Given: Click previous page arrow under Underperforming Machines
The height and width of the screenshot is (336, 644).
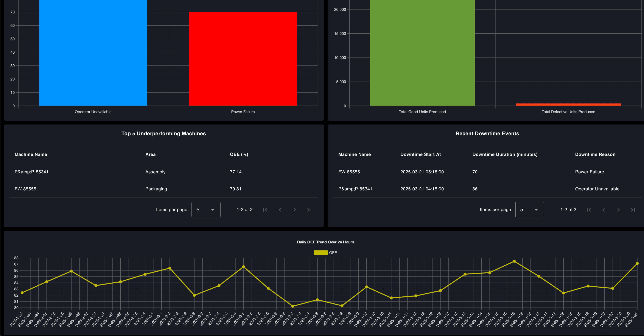Looking at the screenshot, I should click(280, 210).
